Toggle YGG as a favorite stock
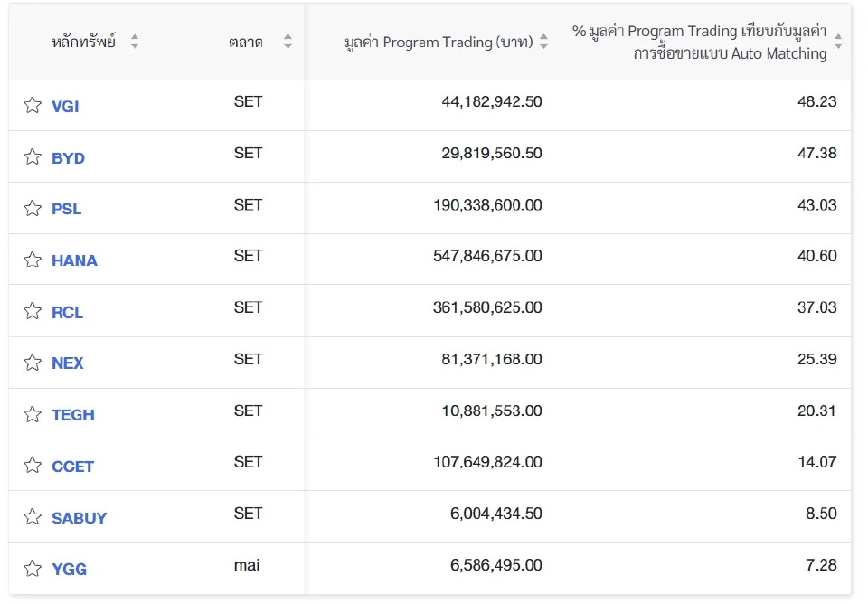This screenshot has width=868, height=604. [x=33, y=569]
